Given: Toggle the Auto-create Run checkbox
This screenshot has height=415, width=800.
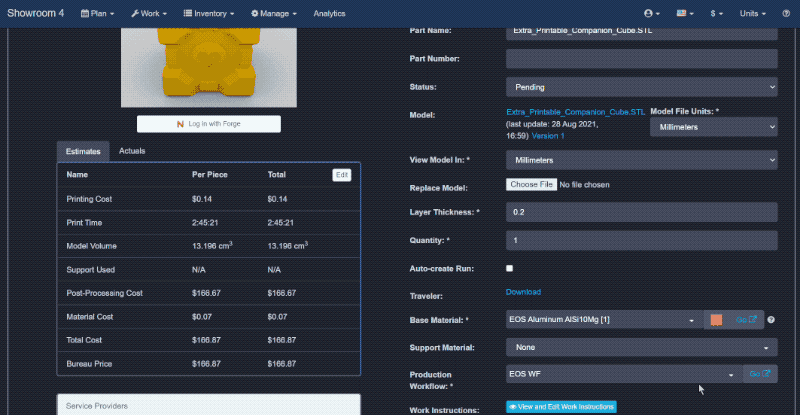Looking at the screenshot, I should [x=509, y=268].
